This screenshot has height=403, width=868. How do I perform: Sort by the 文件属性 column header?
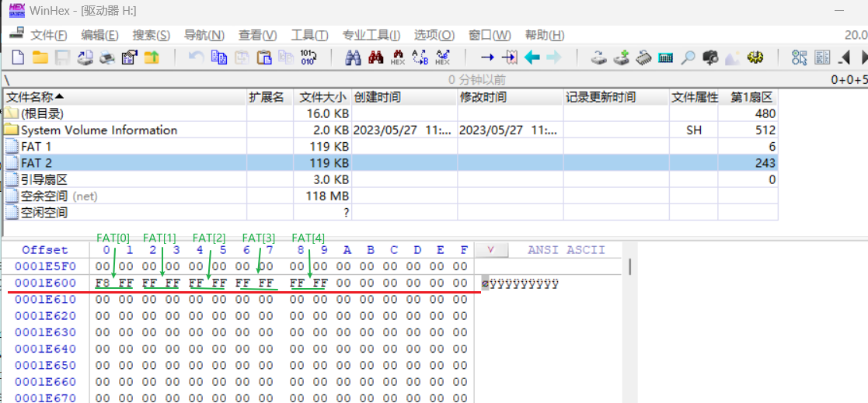[694, 97]
